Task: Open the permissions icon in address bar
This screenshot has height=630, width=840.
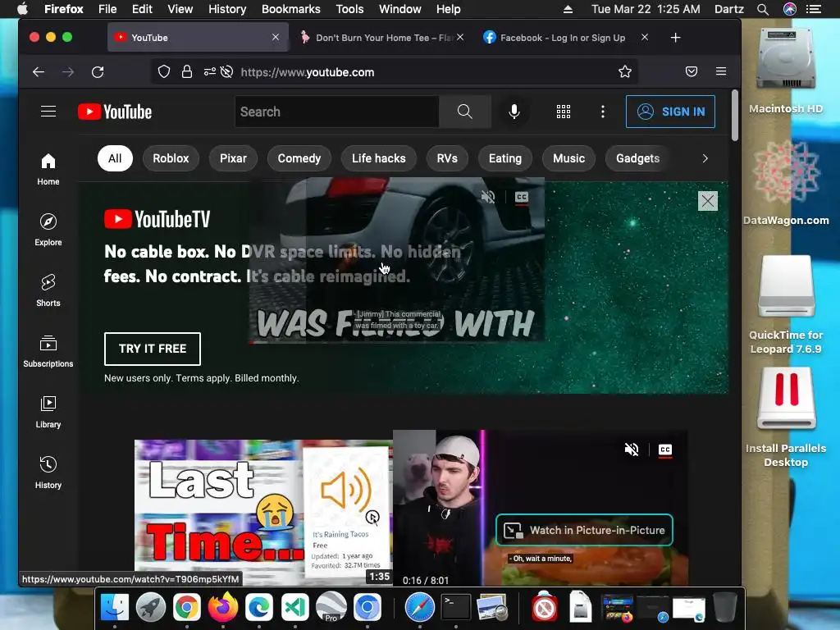Action: (x=210, y=72)
